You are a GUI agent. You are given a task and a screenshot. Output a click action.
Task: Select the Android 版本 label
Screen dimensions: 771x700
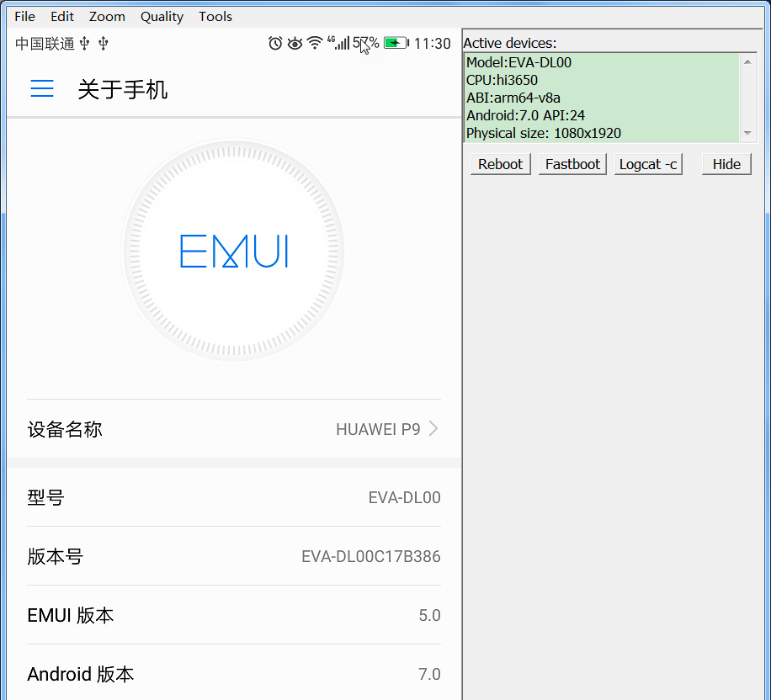(x=81, y=675)
